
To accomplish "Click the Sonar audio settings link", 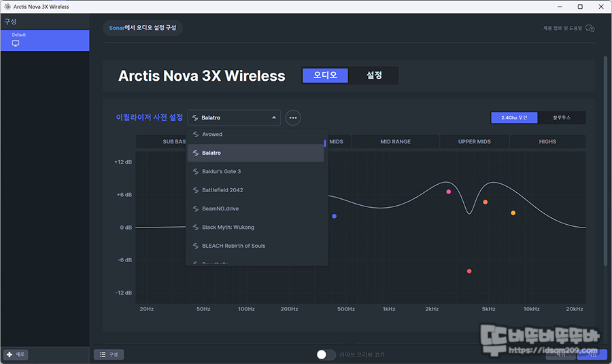I will pyautogui.click(x=143, y=28).
